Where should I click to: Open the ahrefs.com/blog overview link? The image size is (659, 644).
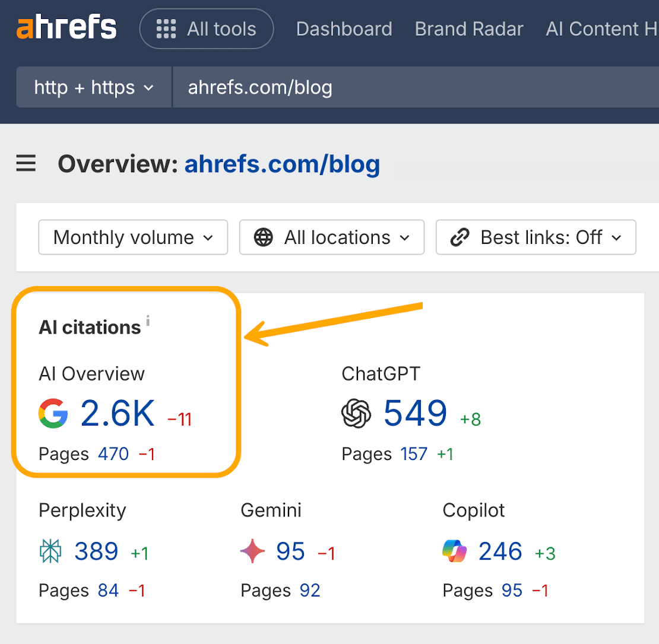click(282, 164)
